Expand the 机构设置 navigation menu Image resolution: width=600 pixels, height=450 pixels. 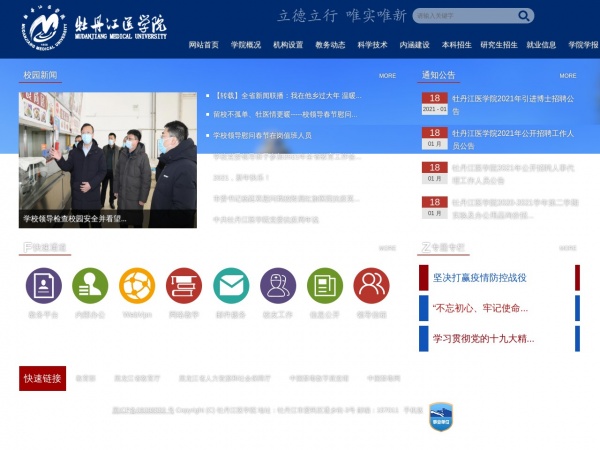[288, 45]
